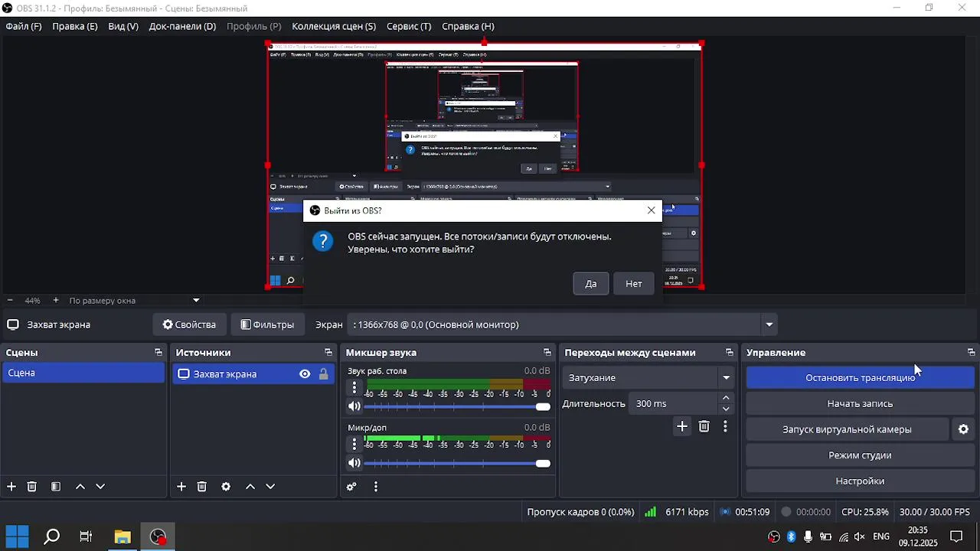
Task: Remove selected source with trash icon
Action: (202, 487)
